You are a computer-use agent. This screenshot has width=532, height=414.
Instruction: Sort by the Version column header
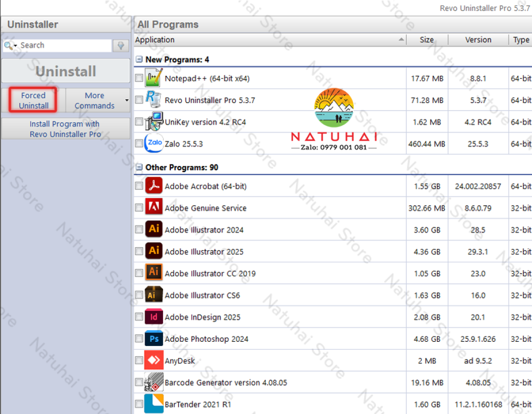[x=478, y=39]
